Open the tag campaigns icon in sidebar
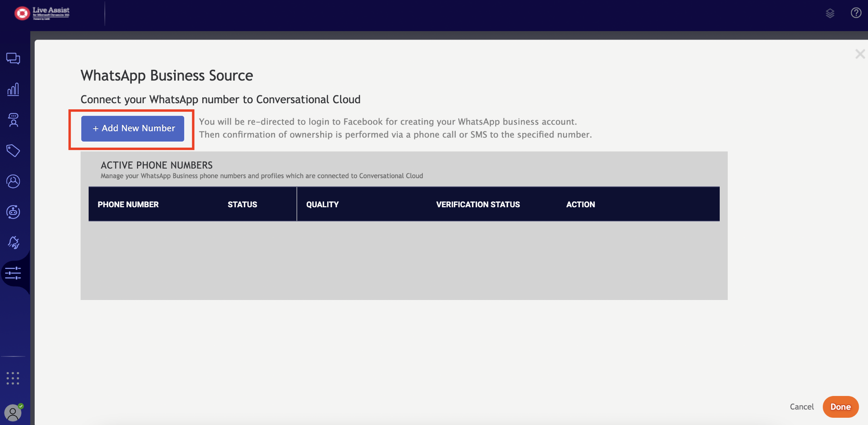The image size is (868, 425). pyautogui.click(x=13, y=150)
